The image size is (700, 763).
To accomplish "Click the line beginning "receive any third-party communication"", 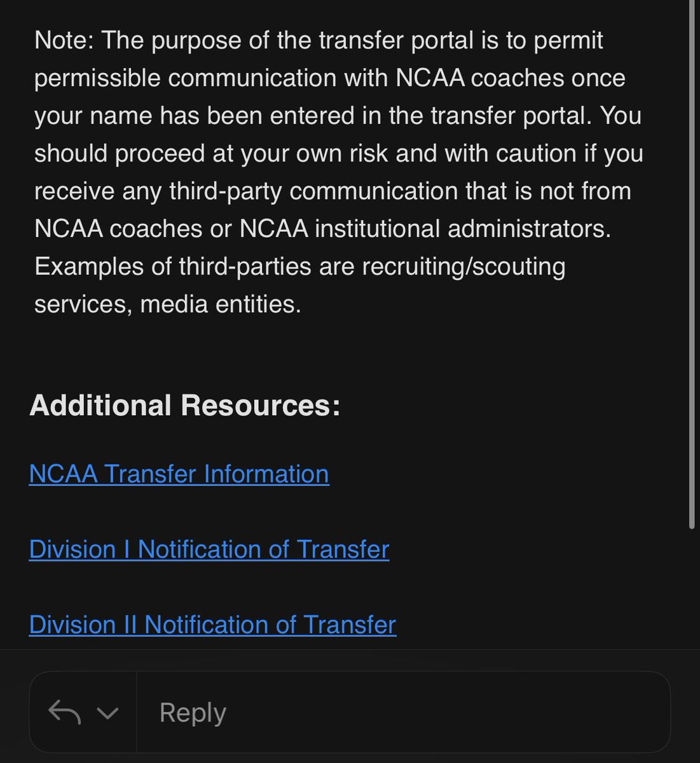I will click(332, 191).
